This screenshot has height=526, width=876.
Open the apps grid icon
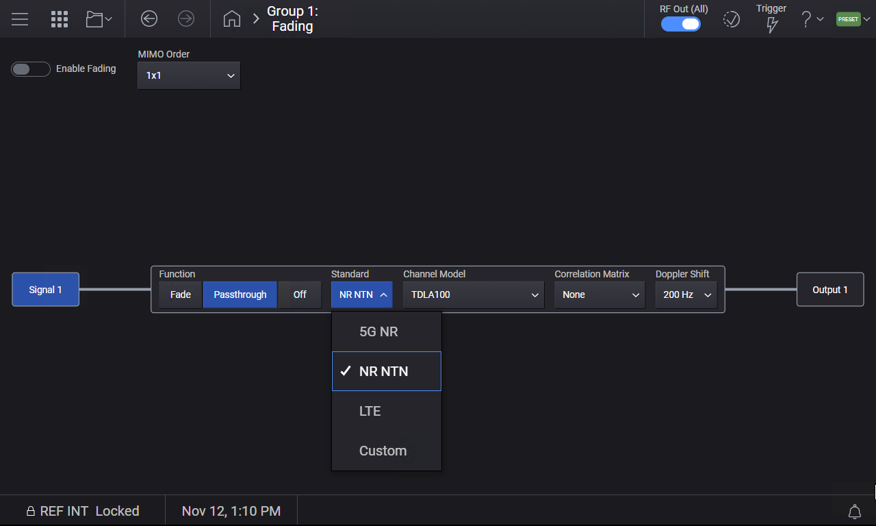coord(59,19)
